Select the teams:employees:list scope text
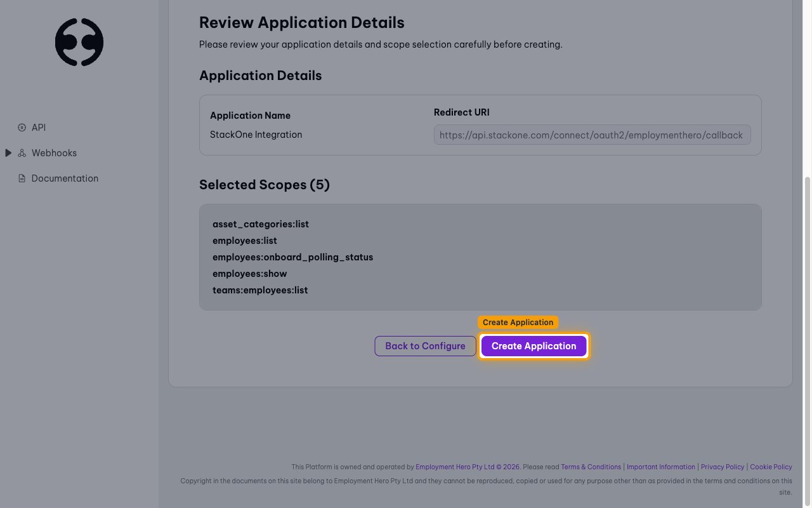Viewport: 812px width, 508px height. click(260, 290)
